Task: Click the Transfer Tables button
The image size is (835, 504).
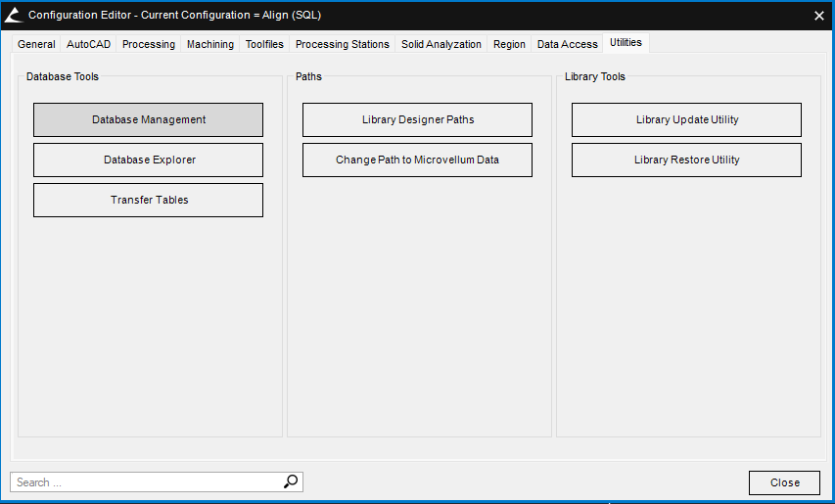Action: [148, 200]
